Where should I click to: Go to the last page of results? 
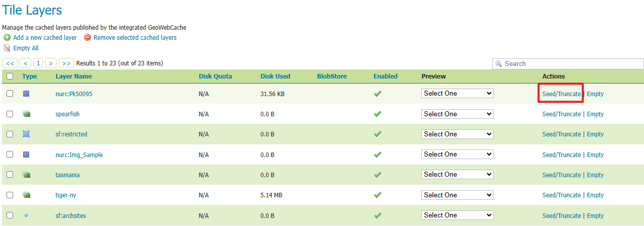click(x=66, y=63)
